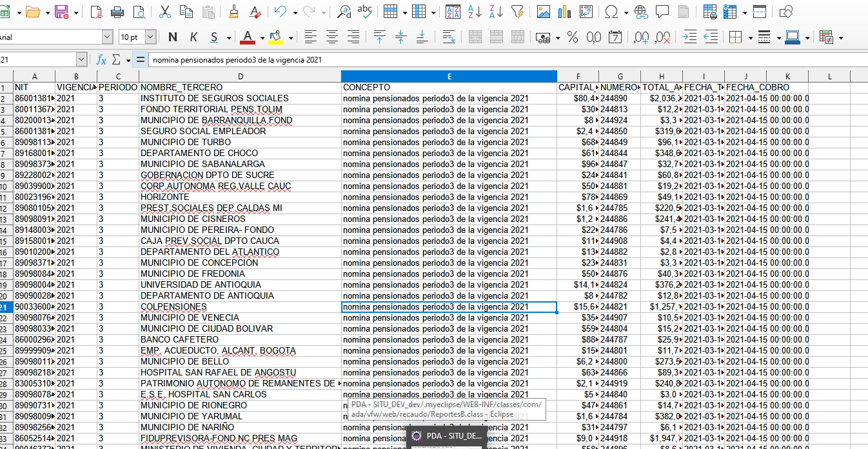
Task: Click the formula input line
Action: [503, 60]
